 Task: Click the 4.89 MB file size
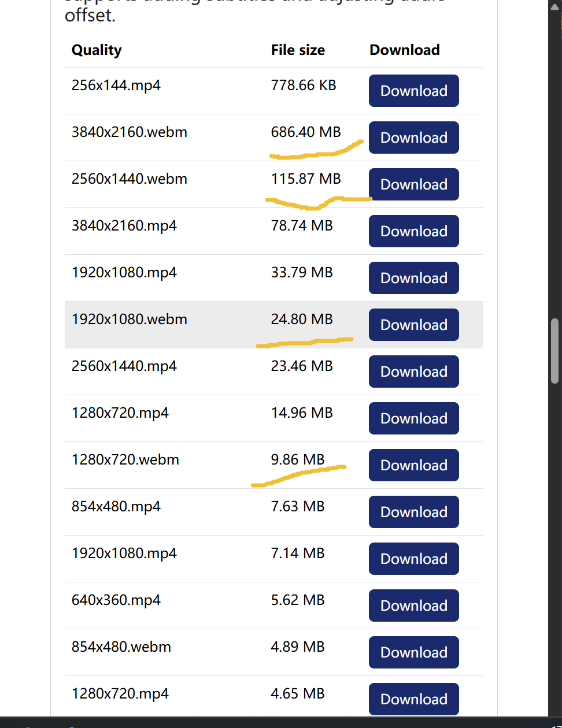pos(298,647)
